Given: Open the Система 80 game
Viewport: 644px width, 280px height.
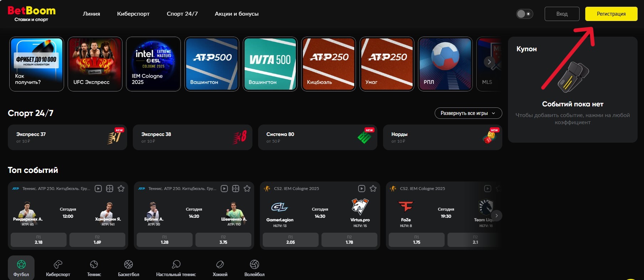Looking at the screenshot, I should 318,137.
